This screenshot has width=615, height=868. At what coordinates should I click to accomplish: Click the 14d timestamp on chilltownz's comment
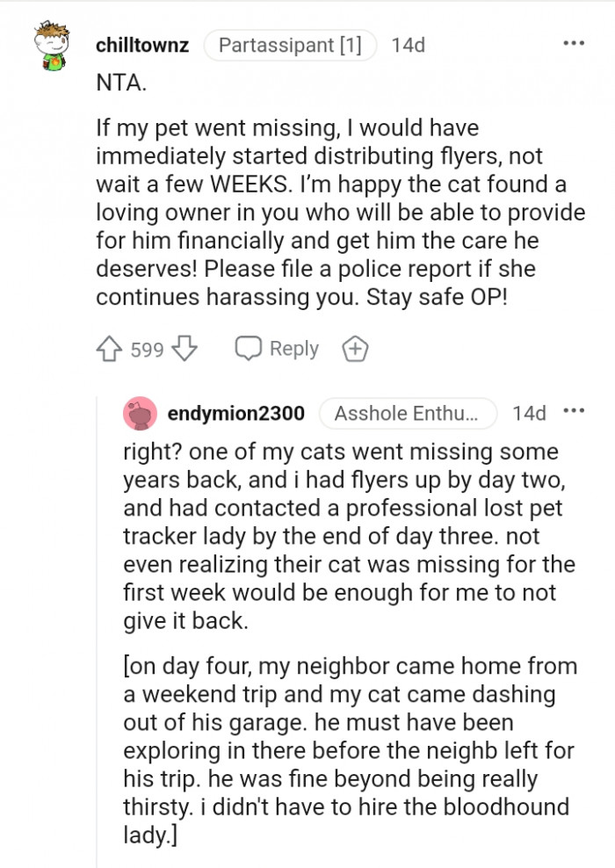click(x=408, y=45)
